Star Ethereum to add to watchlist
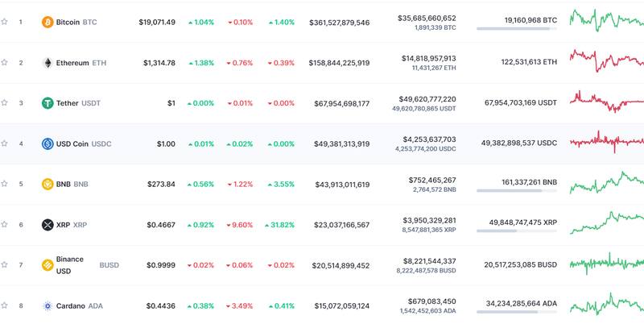Image resolution: width=644 pixels, height=324 pixels. pos(5,63)
